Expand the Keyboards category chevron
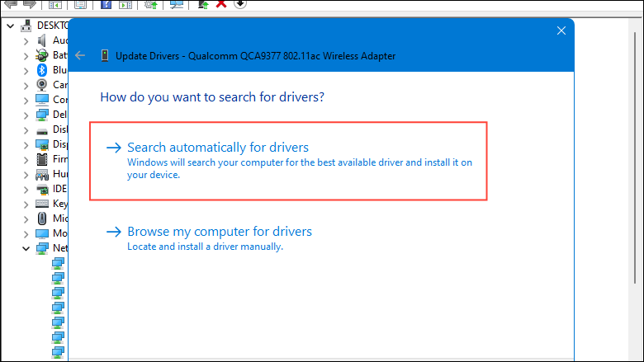This screenshot has height=362, width=644. (26, 205)
